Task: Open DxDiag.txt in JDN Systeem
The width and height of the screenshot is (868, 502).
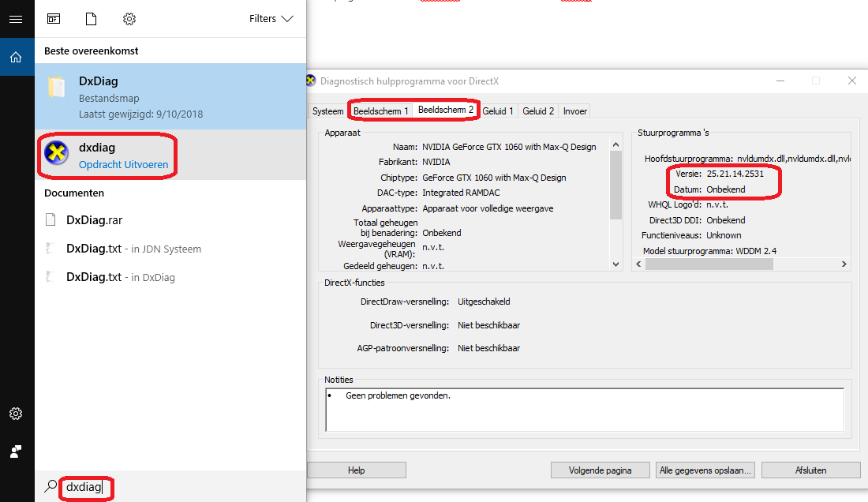Action: pyautogui.click(x=170, y=249)
